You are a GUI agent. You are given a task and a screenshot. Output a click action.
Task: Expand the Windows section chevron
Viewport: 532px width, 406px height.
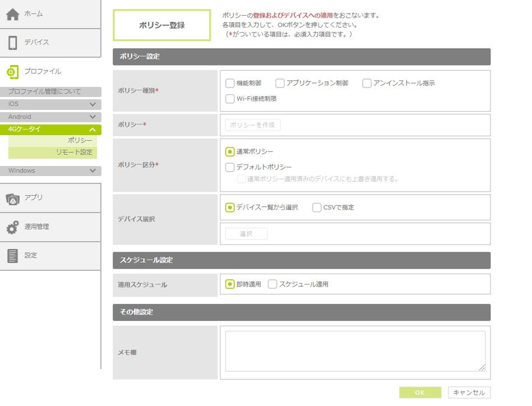pos(92,171)
